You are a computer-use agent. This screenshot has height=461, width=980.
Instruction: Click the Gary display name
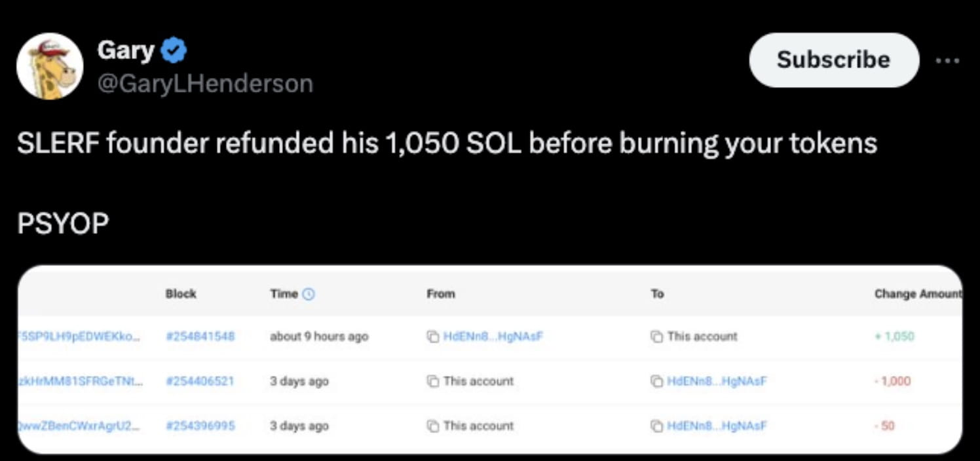[x=126, y=50]
